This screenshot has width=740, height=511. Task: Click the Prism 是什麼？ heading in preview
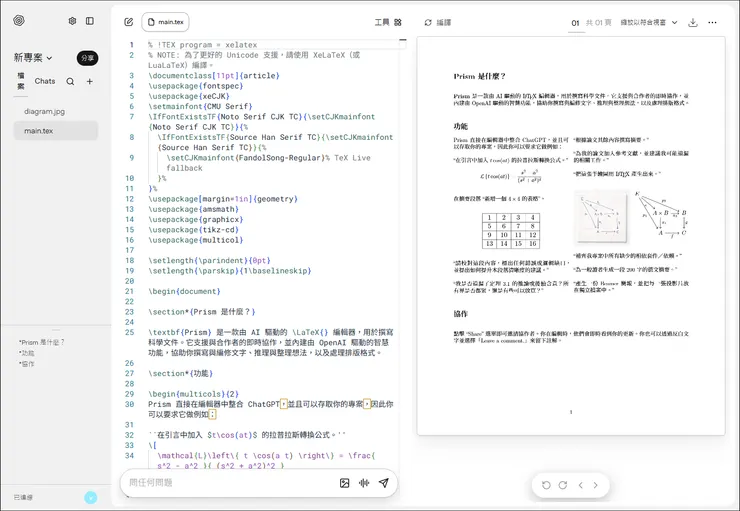[479, 76]
